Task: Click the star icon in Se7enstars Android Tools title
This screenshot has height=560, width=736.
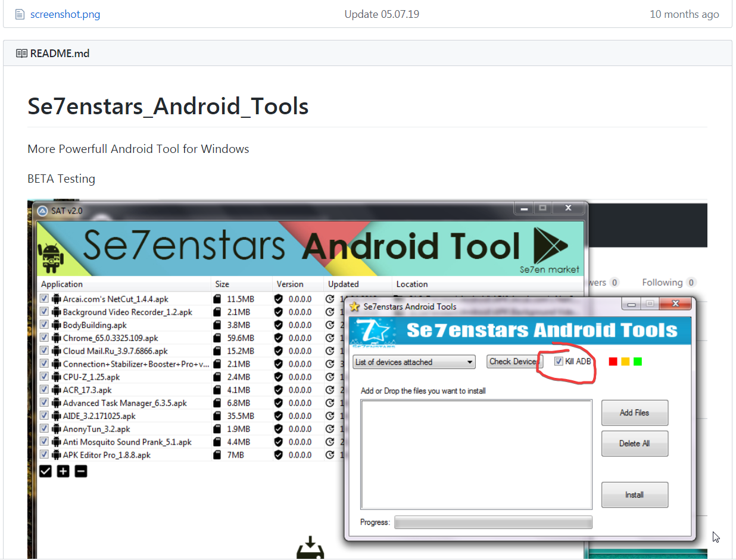Action: (x=355, y=306)
